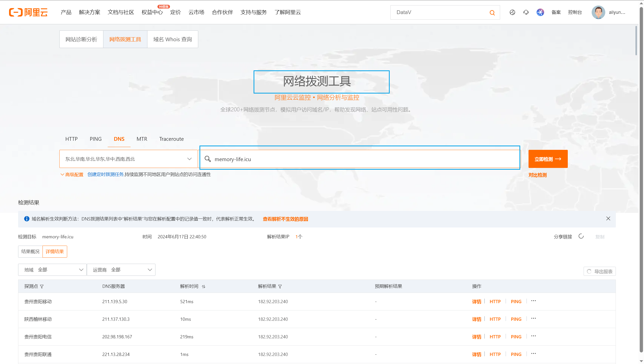
Task: Click 立即检测 button
Action: pos(548,159)
